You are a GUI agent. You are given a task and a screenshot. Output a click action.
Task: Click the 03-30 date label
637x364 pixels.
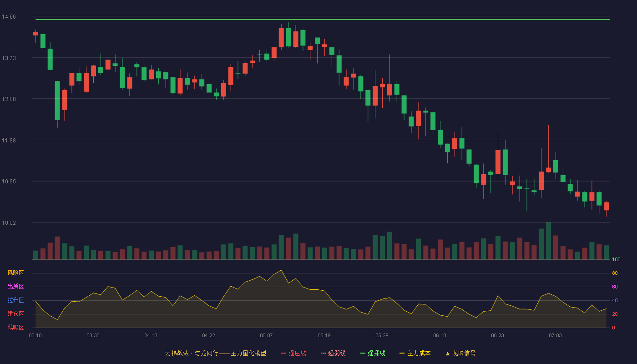[x=93, y=335]
